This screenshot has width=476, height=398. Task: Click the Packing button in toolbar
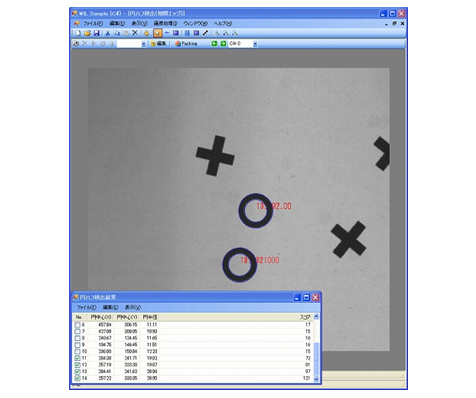pos(186,44)
